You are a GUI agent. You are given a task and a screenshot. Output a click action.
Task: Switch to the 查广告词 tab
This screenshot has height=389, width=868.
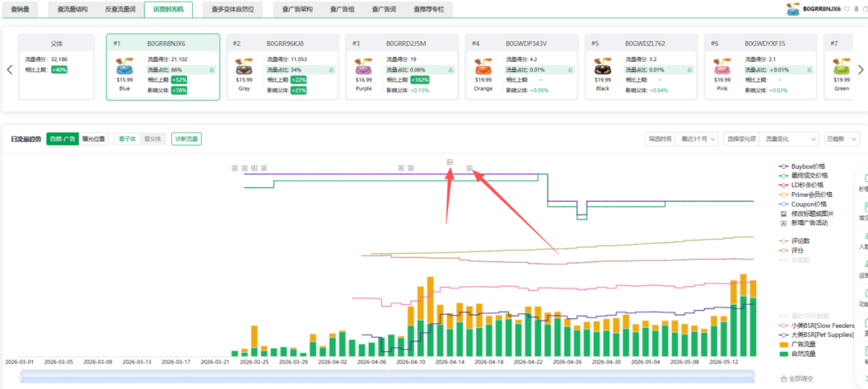pos(383,9)
